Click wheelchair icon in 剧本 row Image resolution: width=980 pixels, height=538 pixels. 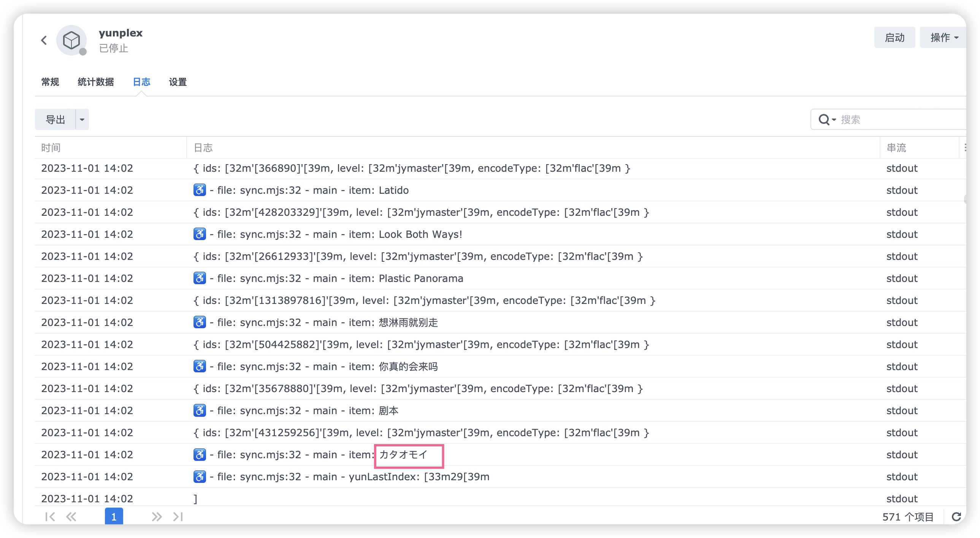point(200,410)
